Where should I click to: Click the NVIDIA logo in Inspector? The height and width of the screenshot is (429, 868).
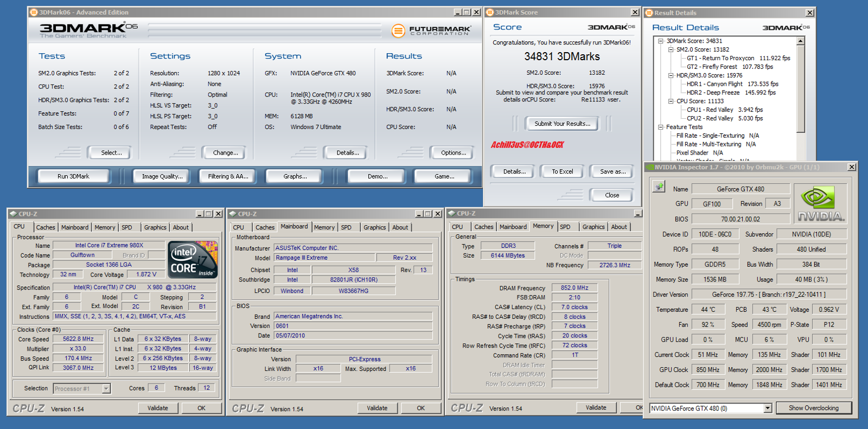coord(820,204)
